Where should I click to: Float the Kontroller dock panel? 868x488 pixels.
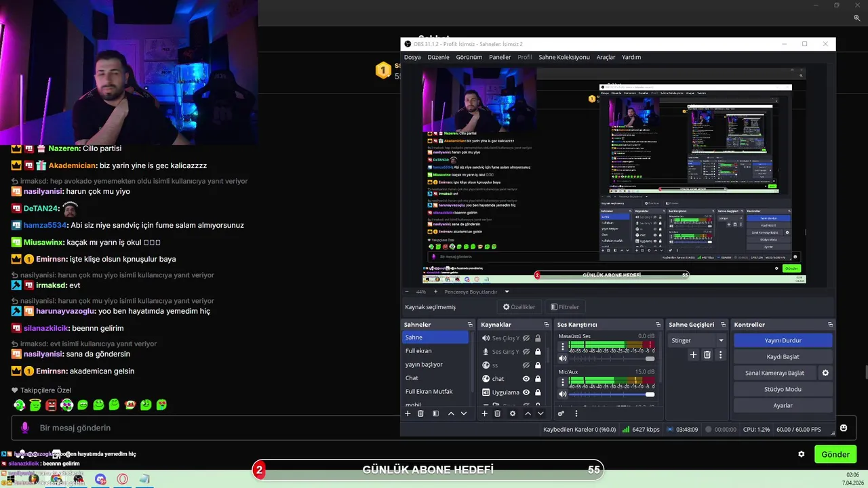[x=830, y=325]
